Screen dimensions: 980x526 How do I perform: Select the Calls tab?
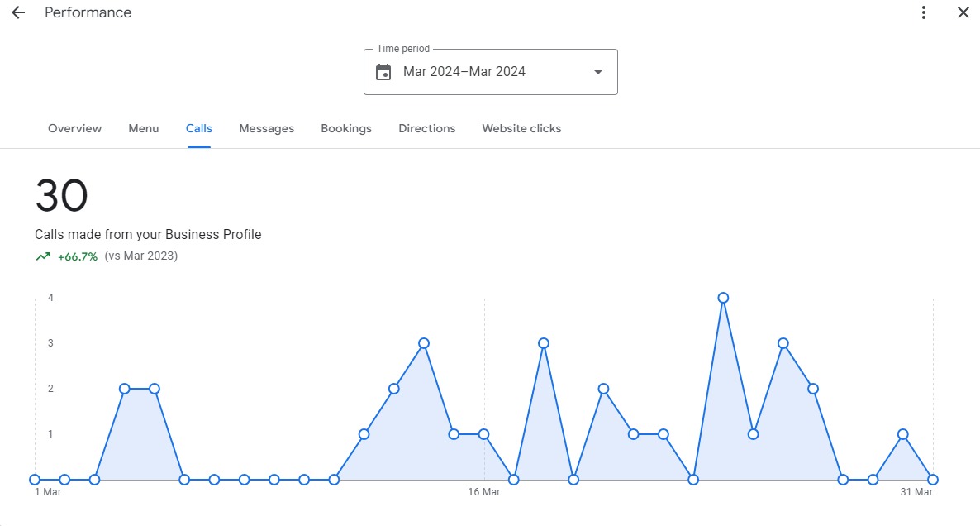pos(199,128)
